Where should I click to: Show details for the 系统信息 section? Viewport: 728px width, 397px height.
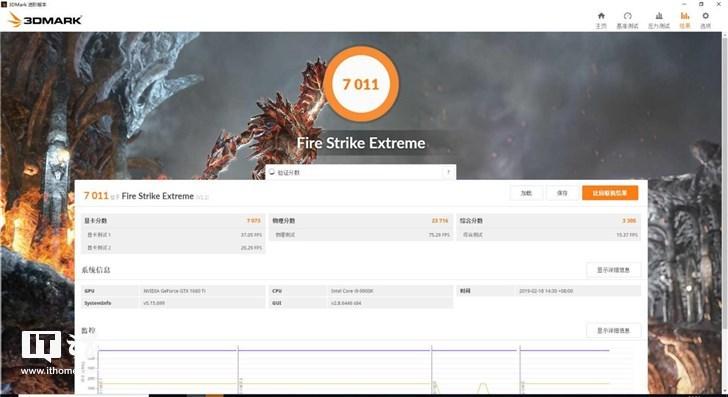click(613, 270)
